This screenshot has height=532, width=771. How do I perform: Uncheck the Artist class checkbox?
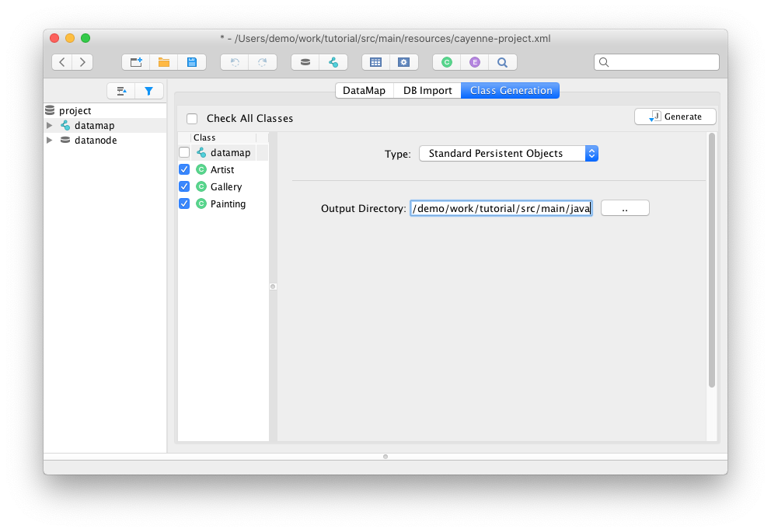click(x=184, y=169)
